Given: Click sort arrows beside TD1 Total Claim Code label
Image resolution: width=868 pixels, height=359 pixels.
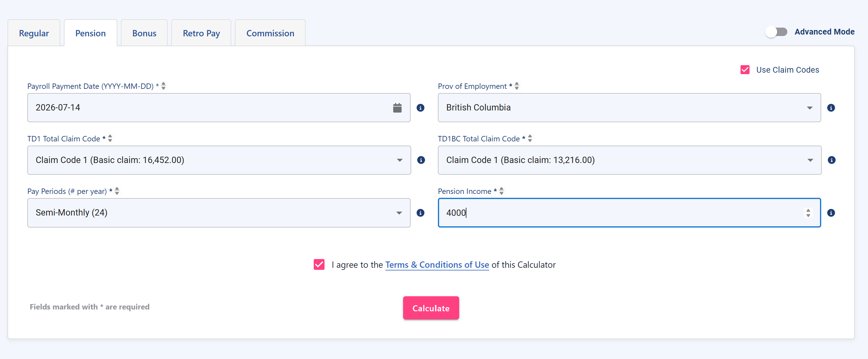Looking at the screenshot, I should (110, 138).
